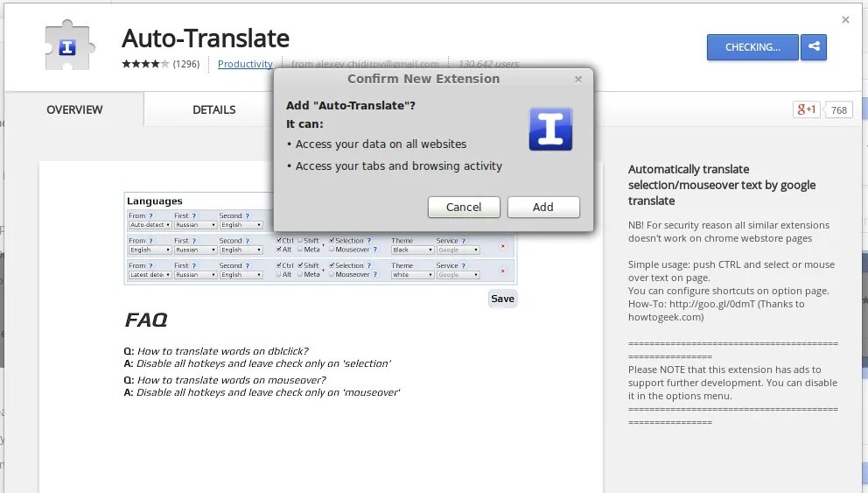Open the Theme dropdown set to White

tap(413, 275)
